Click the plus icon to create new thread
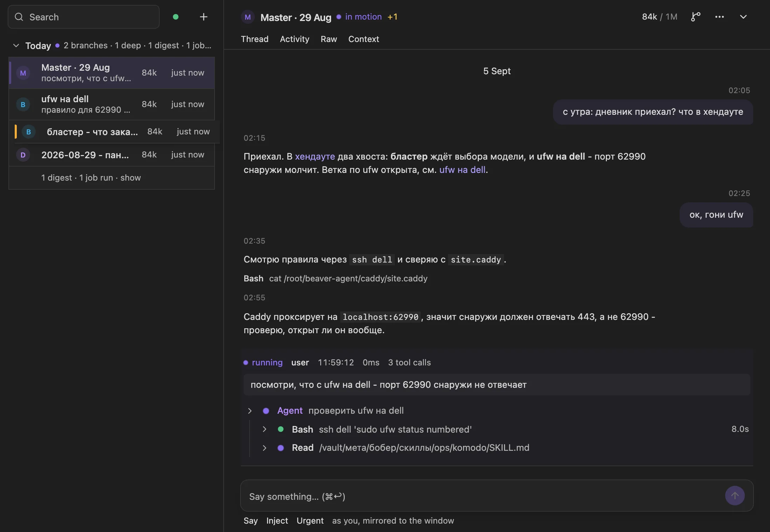The height and width of the screenshot is (532, 770). 203,17
